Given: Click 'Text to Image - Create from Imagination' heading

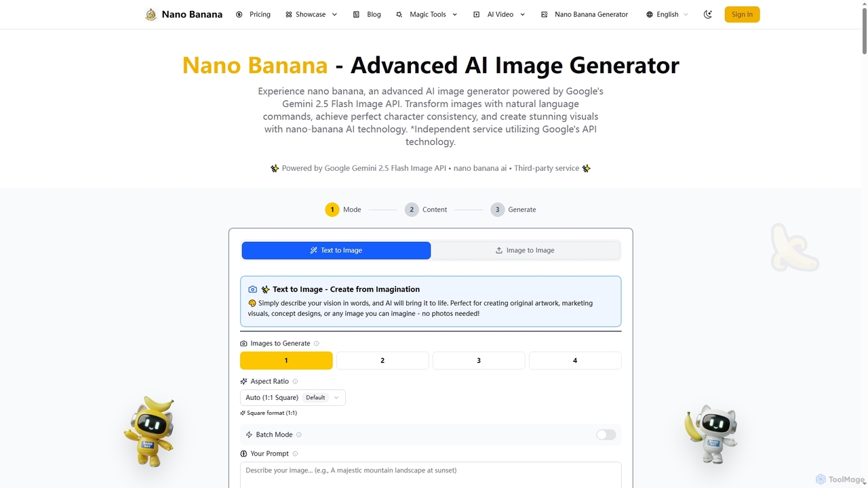Looking at the screenshot, I should (346, 289).
